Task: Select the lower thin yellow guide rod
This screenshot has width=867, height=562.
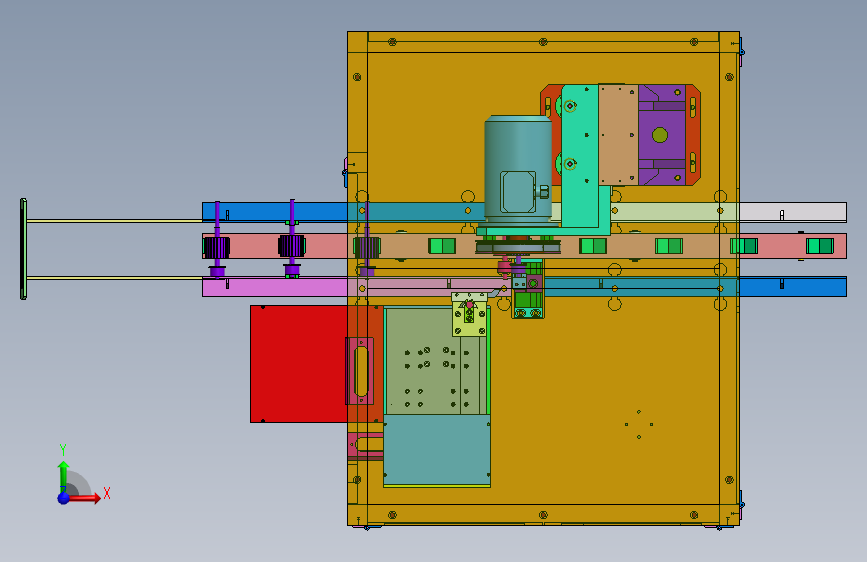Action: click(x=114, y=278)
